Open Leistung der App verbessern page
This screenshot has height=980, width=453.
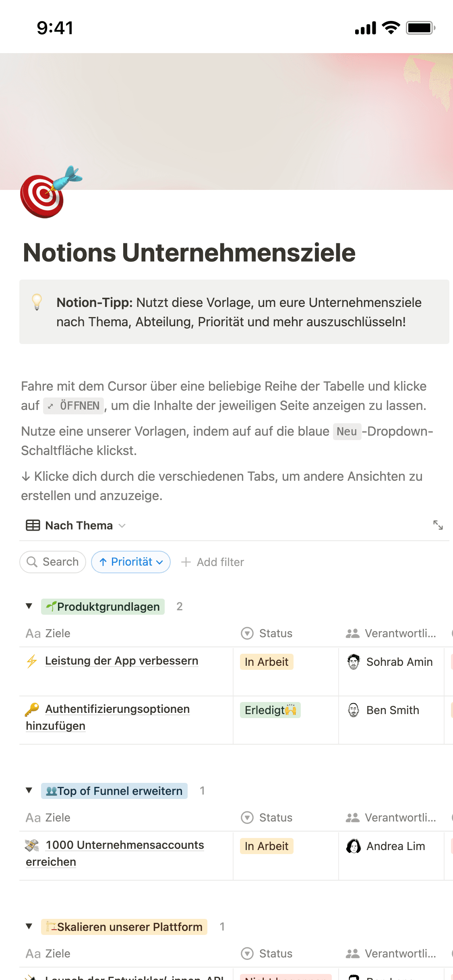pos(122,661)
